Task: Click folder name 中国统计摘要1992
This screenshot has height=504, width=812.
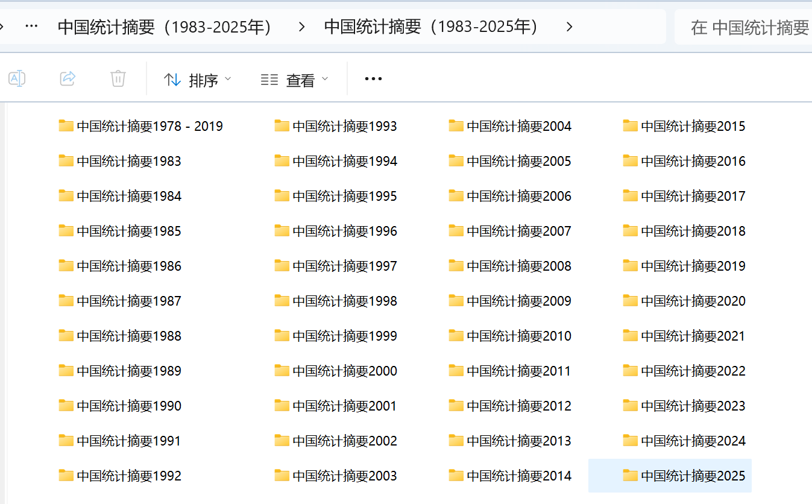Action: (x=129, y=476)
